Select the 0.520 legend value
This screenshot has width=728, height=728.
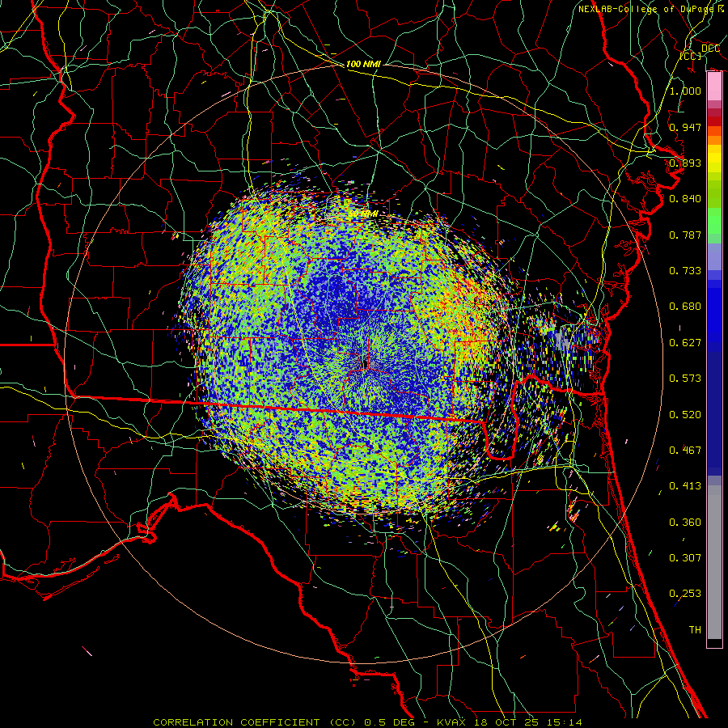(685, 415)
